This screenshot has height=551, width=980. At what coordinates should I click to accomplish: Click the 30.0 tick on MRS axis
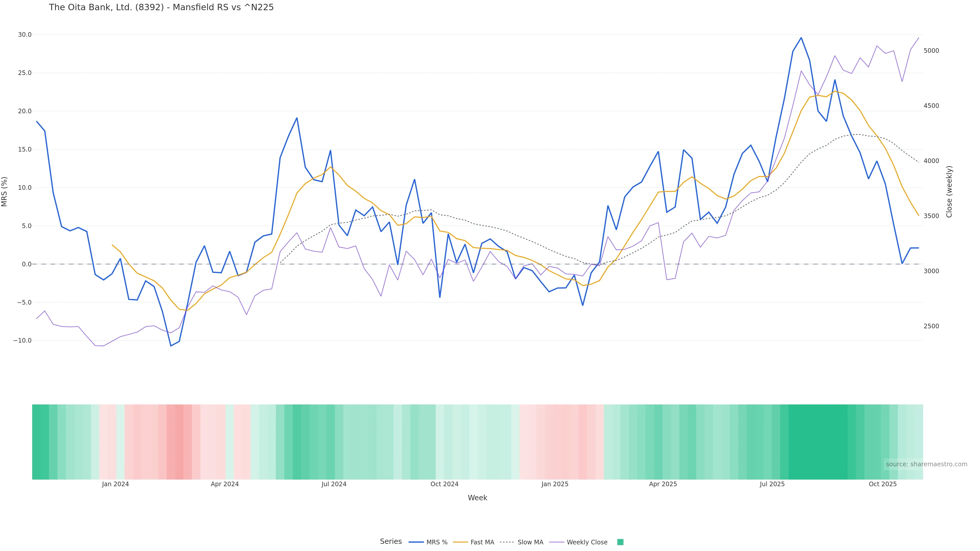click(25, 35)
